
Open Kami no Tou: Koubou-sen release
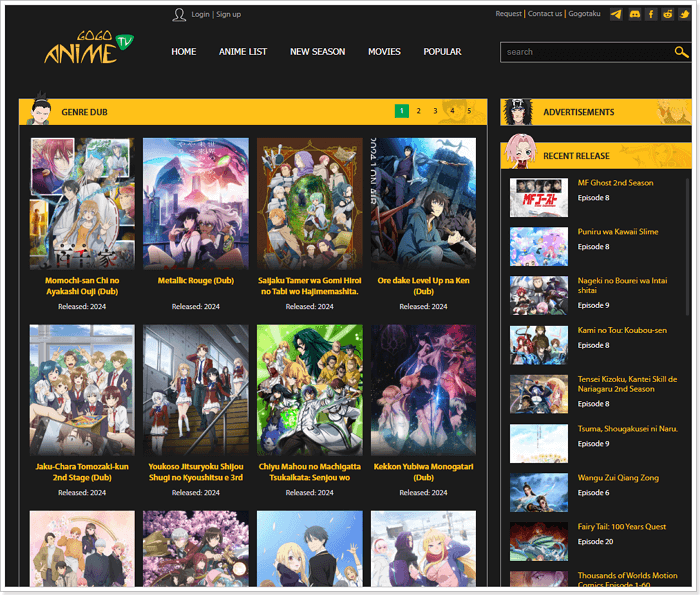pyautogui.click(x=622, y=330)
